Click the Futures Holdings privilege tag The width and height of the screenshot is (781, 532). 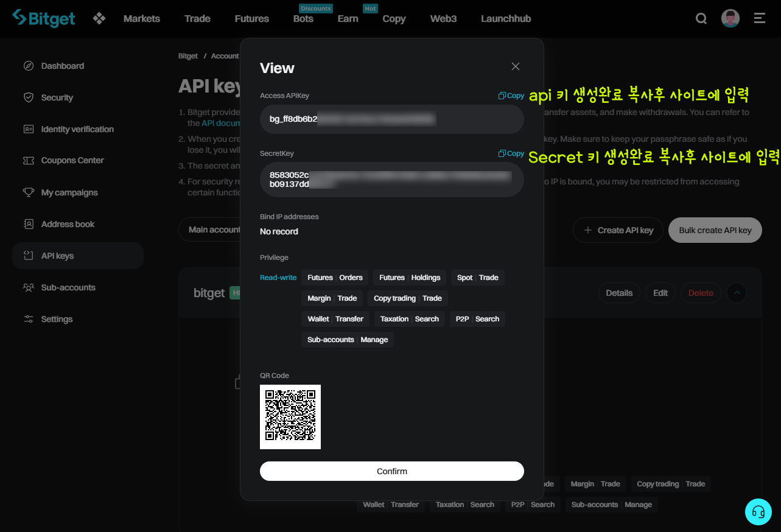(x=410, y=278)
